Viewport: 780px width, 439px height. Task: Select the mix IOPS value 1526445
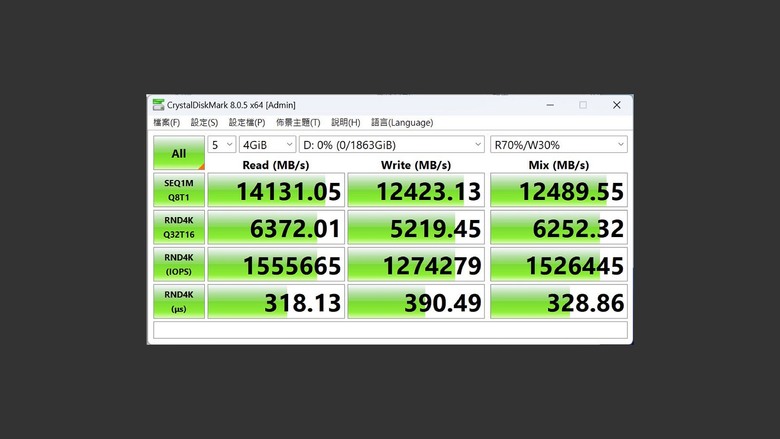559,264
